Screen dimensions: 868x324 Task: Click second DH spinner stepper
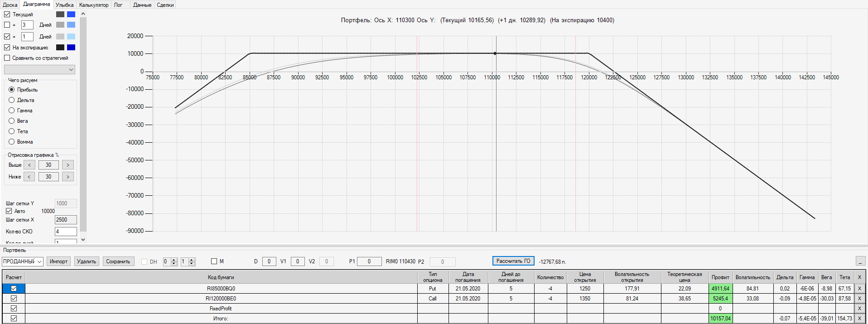point(192,261)
